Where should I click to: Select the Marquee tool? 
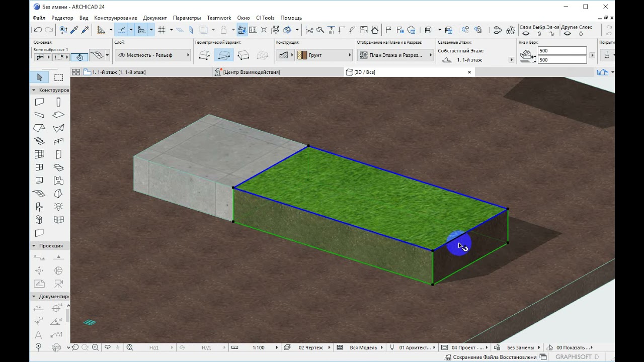[x=59, y=77]
